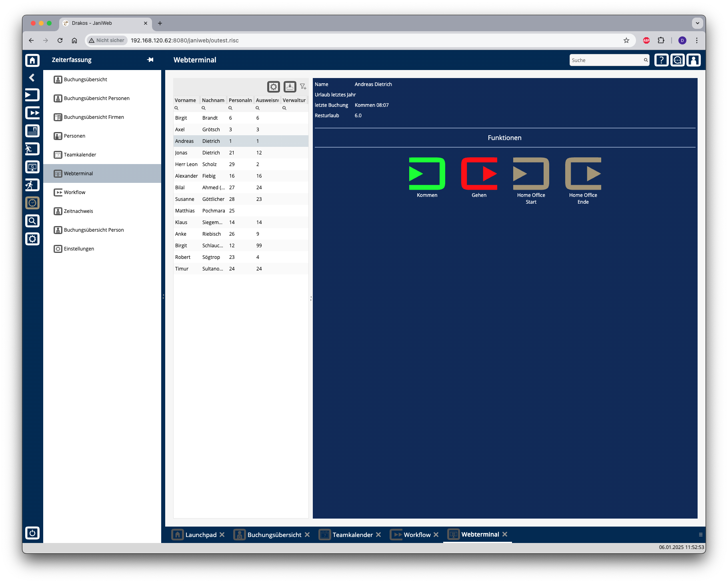Open Teamkalender menu entry

pos(102,155)
